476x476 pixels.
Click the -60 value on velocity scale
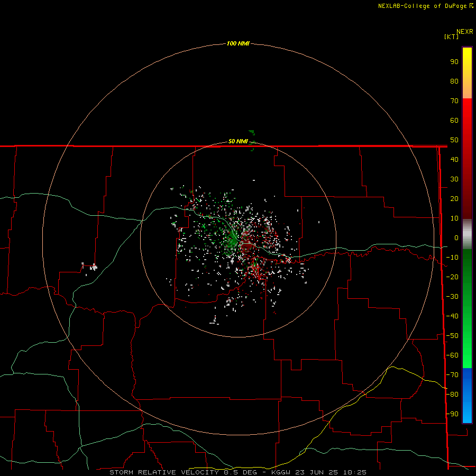(x=452, y=355)
